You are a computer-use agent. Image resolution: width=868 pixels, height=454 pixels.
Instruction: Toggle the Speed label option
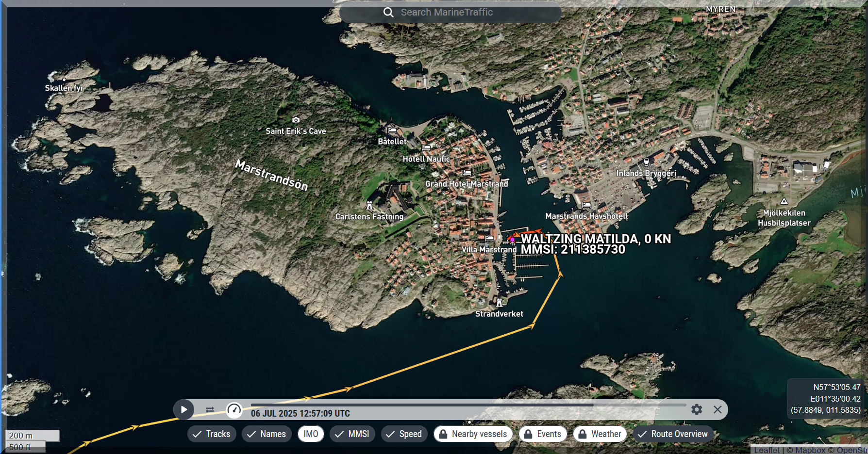click(x=404, y=434)
